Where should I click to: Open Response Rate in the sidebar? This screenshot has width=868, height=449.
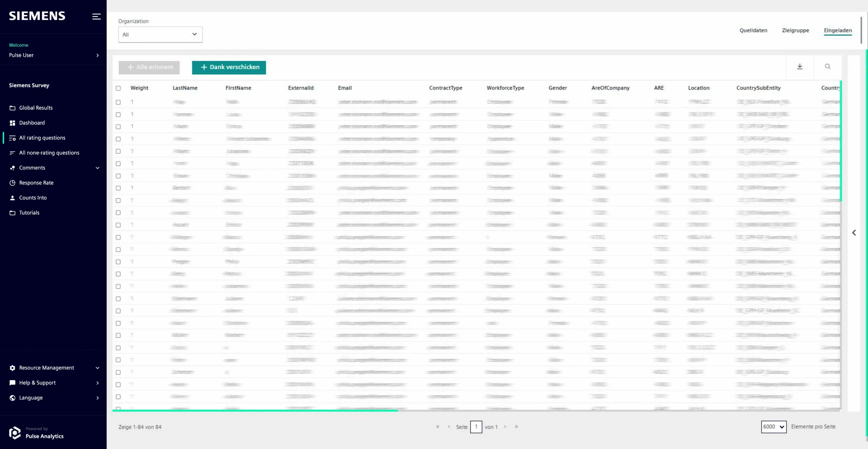pyautogui.click(x=36, y=183)
